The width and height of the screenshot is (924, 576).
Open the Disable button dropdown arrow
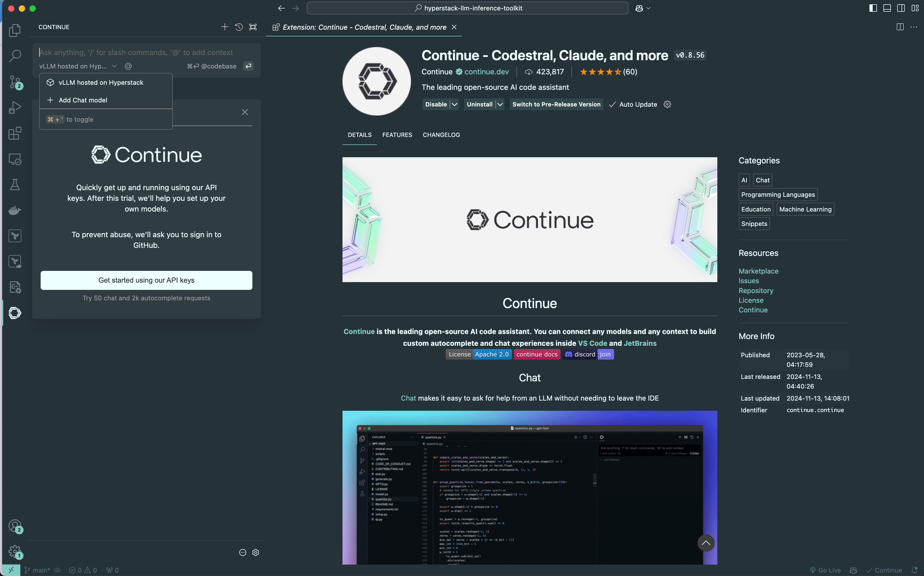[455, 104]
